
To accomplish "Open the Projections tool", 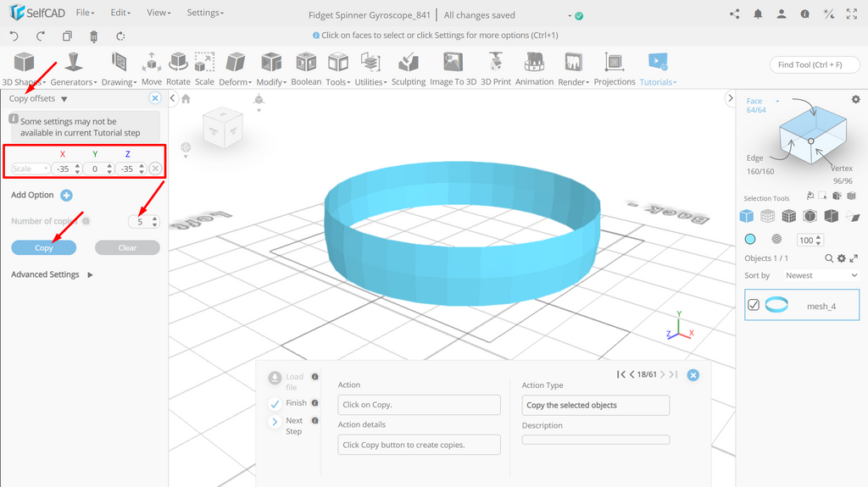I will 615,69.
